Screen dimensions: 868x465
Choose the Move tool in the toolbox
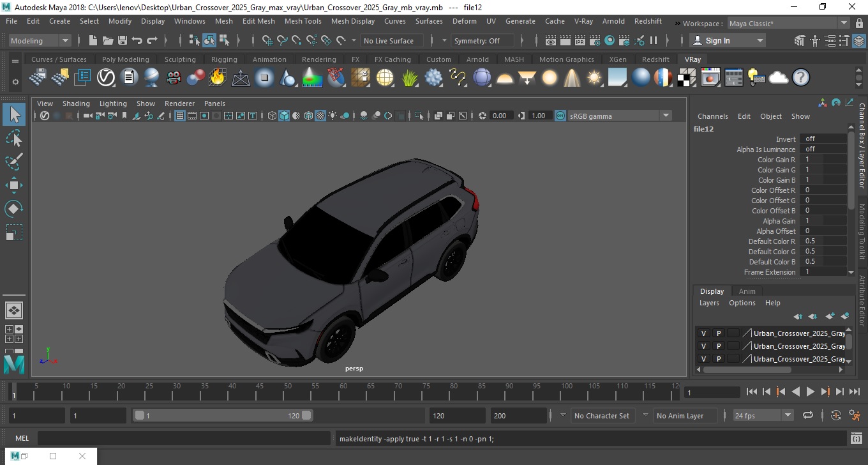[x=14, y=185]
